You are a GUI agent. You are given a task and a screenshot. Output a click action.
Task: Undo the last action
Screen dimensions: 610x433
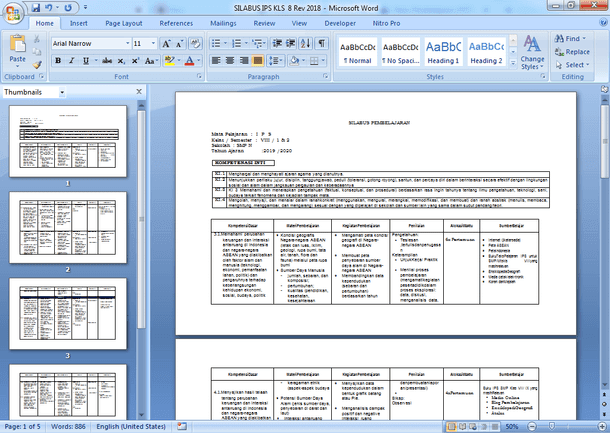point(49,7)
